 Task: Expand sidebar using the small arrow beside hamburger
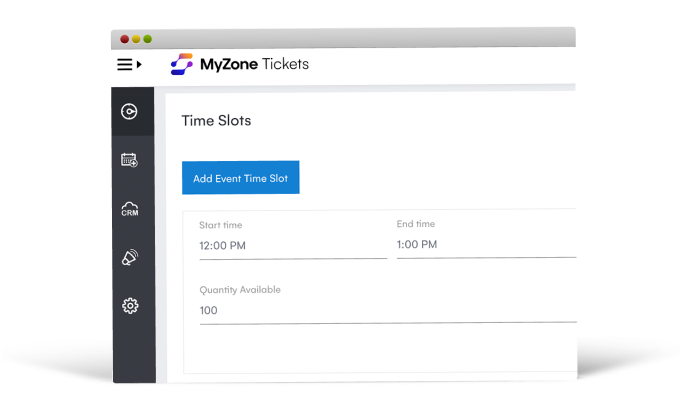click(139, 65)
